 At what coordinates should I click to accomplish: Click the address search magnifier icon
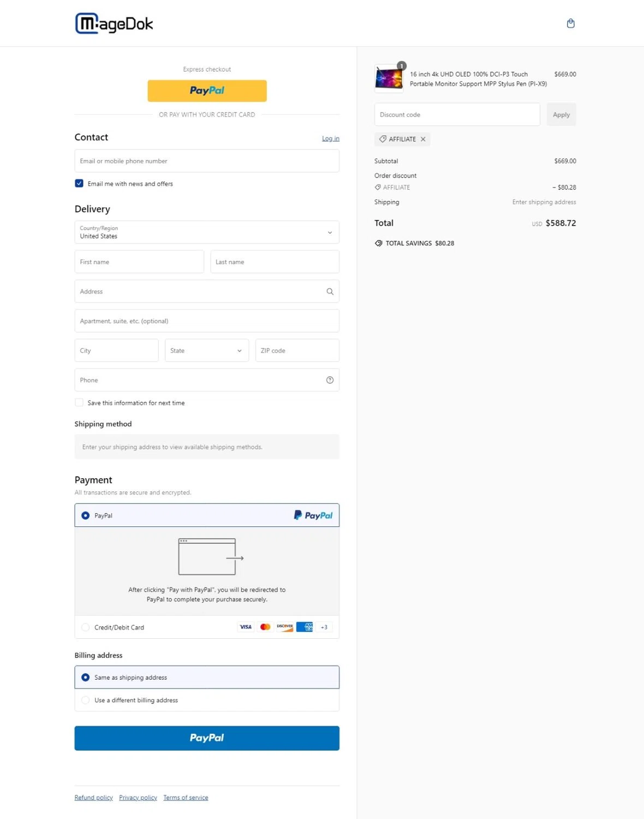pyautogui.click(x=330, y=292)
